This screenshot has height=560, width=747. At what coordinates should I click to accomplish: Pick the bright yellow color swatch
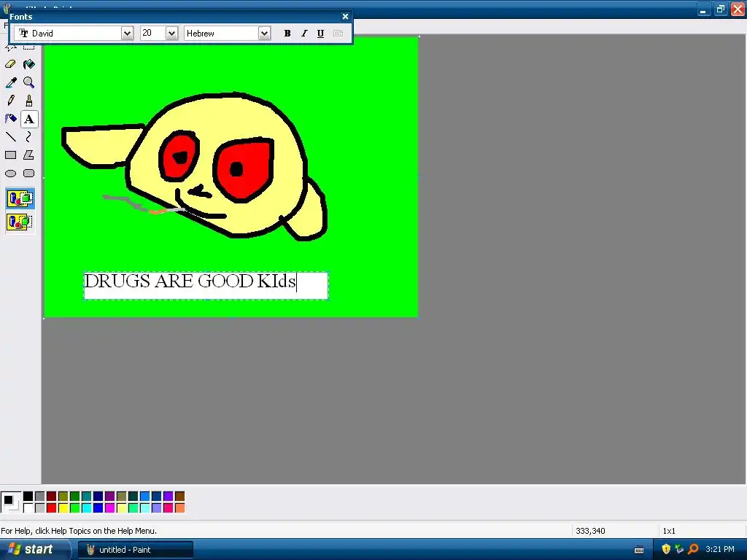pyautogui.click(x=63, y=508)
